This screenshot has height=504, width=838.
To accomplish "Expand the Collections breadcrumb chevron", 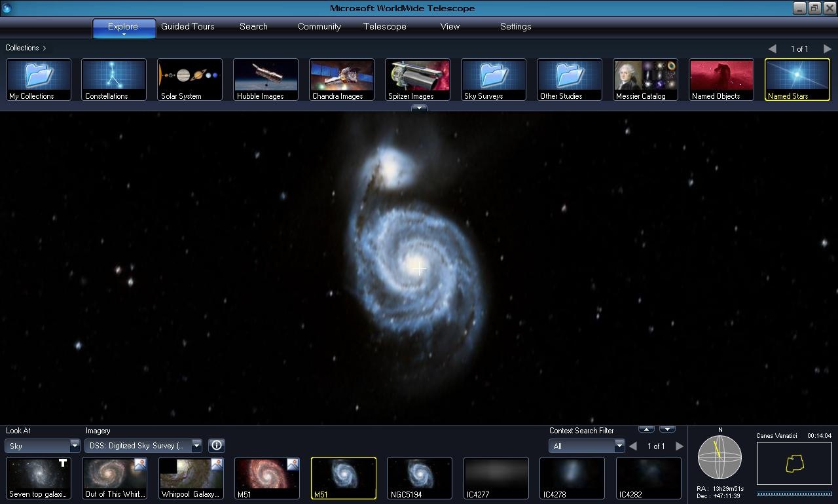I will pos(45,48).
